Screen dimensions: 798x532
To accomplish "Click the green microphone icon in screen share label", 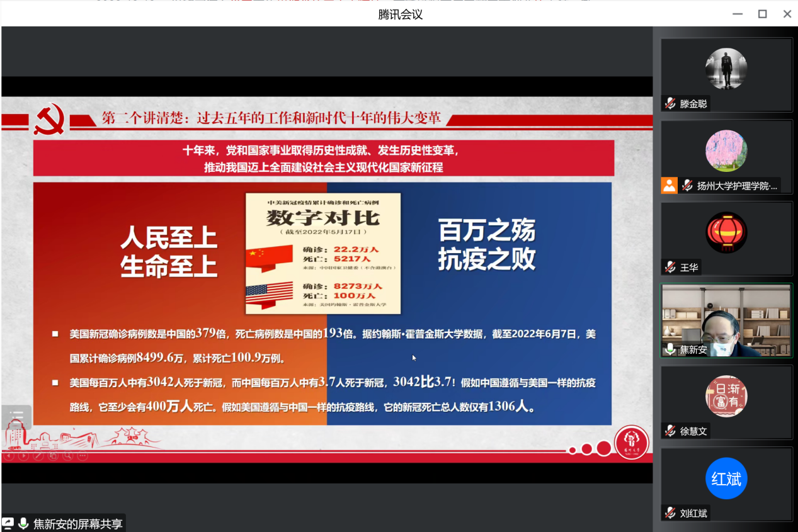I will [x=23, y=523].
